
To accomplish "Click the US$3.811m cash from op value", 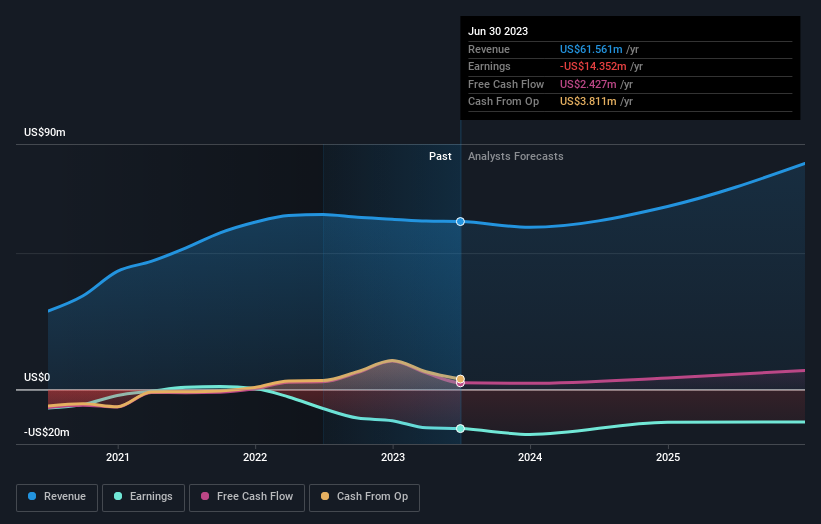I will tap(588, 102).
